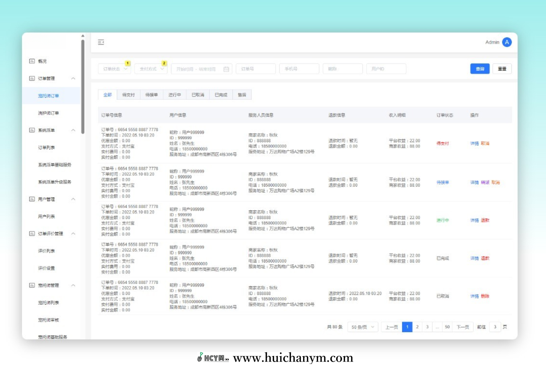
Task: Click 转派 link in the 待接单 order row
Action: click(485, 182)
